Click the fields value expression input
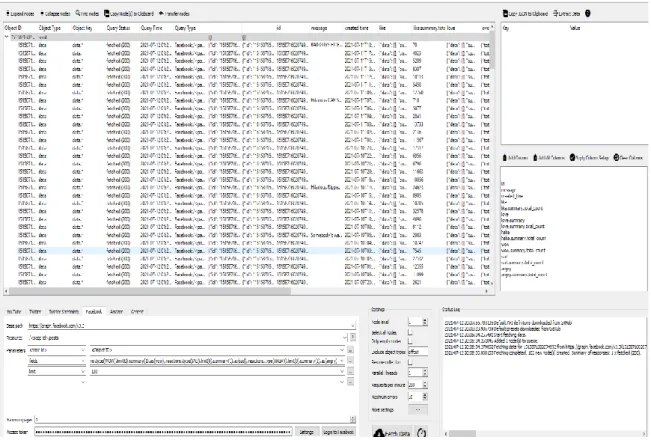The height and width of the screenshot is (440, 651). click(x=214, y=361)
